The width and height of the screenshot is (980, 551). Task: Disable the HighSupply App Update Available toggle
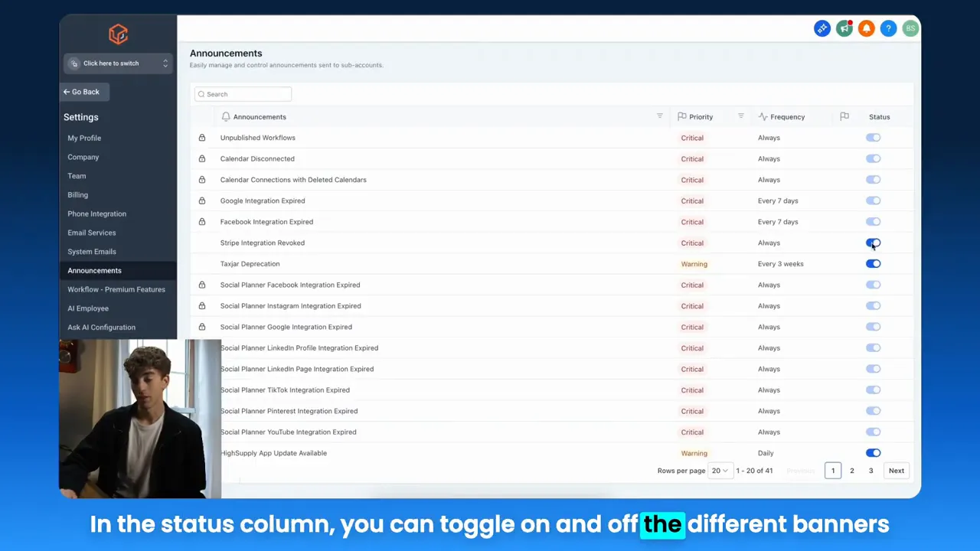873,452
